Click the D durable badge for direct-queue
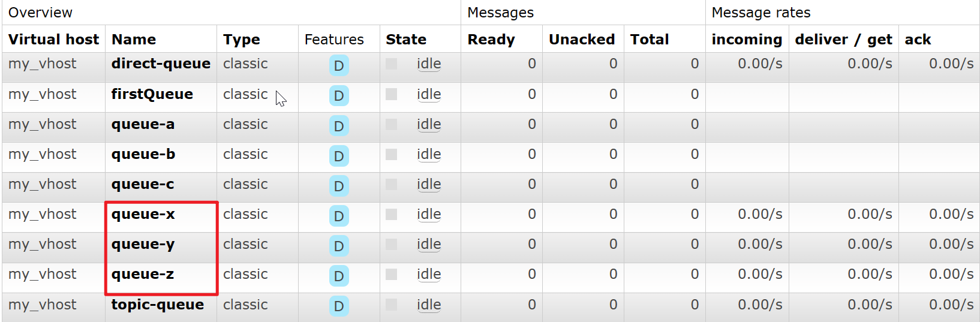Viewport: 980px width, 322px height. 339,65
